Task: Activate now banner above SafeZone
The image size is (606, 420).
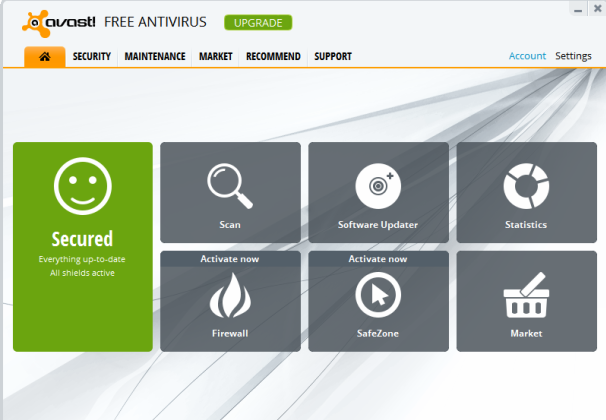Action: pos(378,259)
